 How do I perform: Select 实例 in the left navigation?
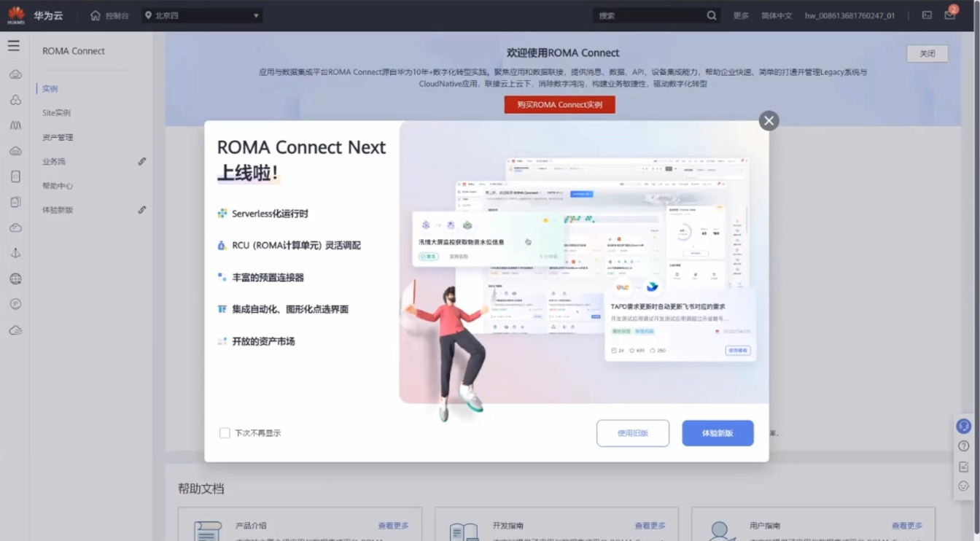click(x=50, y=89)
